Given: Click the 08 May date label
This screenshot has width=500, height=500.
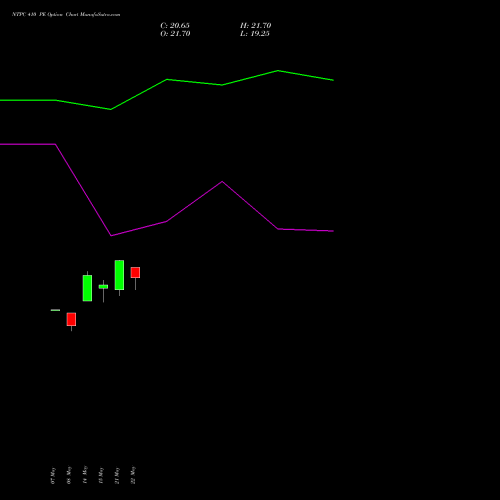Looking at the screenshot, I should click(69, 475).
